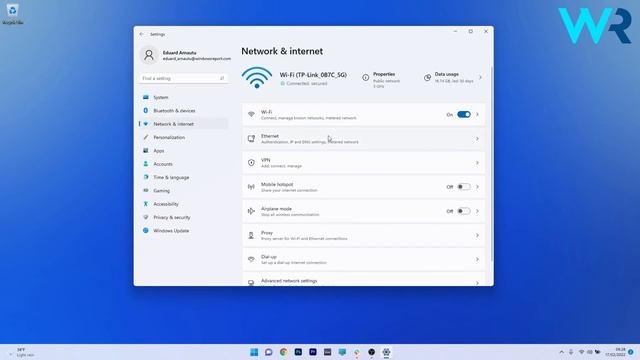The image size is (640, 360).
Task: Expand the Dial-up row chevron
Action: point(477,259)
